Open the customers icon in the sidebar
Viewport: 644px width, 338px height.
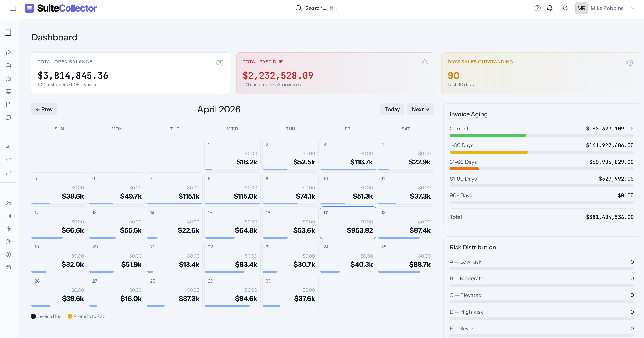point(8,78)
